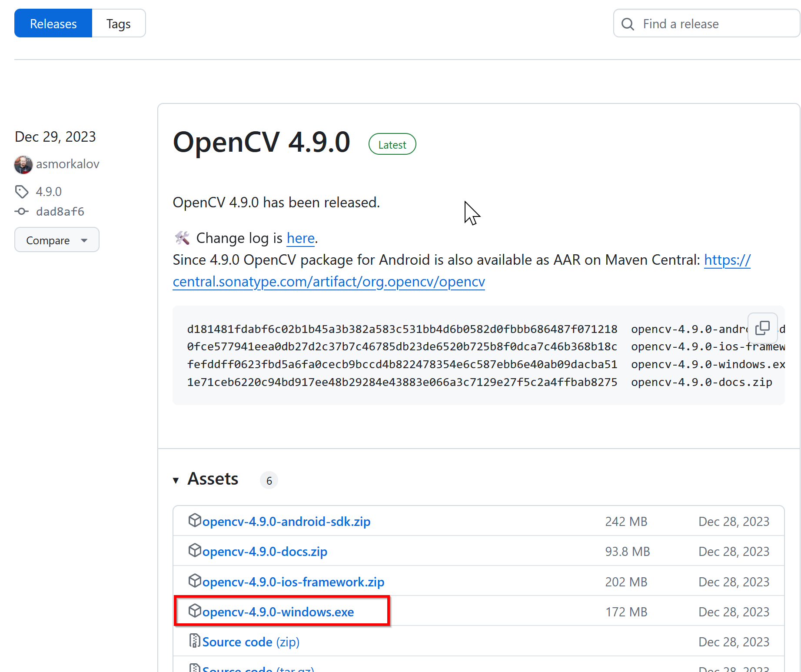The width and height of the screenshot is (801, 672).
Task: Click package icon for windows.exe
Action: (x=195, y=610)
